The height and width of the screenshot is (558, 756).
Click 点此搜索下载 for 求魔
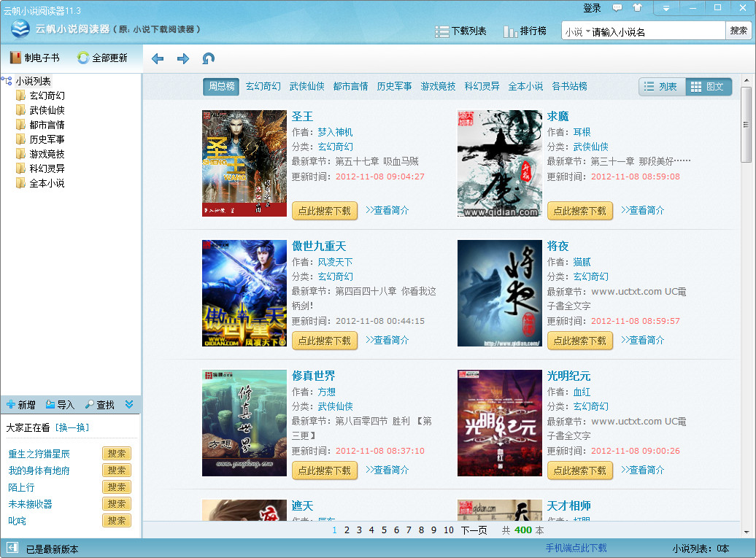click(x=580, y=211)
